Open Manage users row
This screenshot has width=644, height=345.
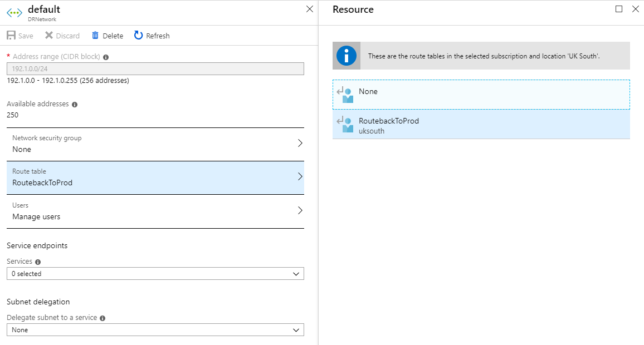pyautogui.click(x=155, y=211)
